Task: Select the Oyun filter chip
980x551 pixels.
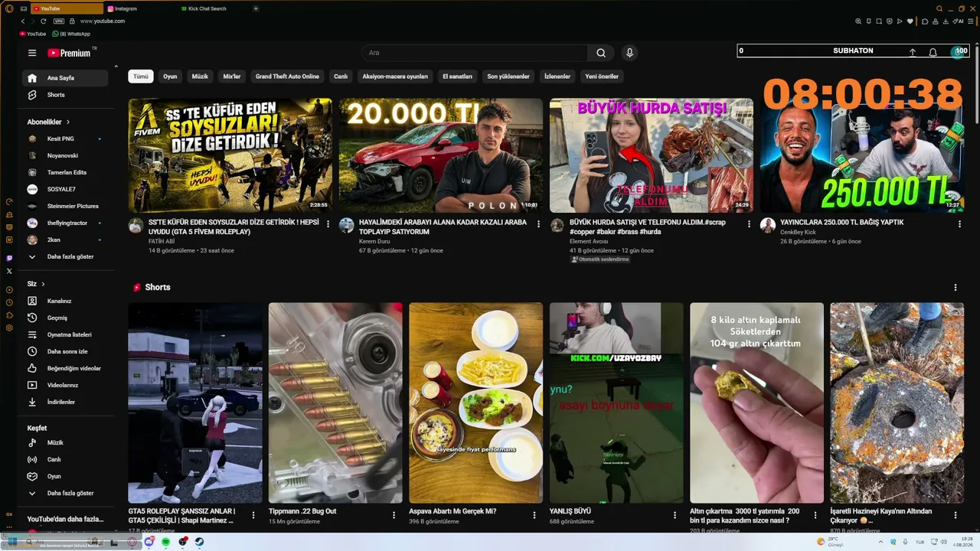Action: pyautogui.click(x=170, y=77)
